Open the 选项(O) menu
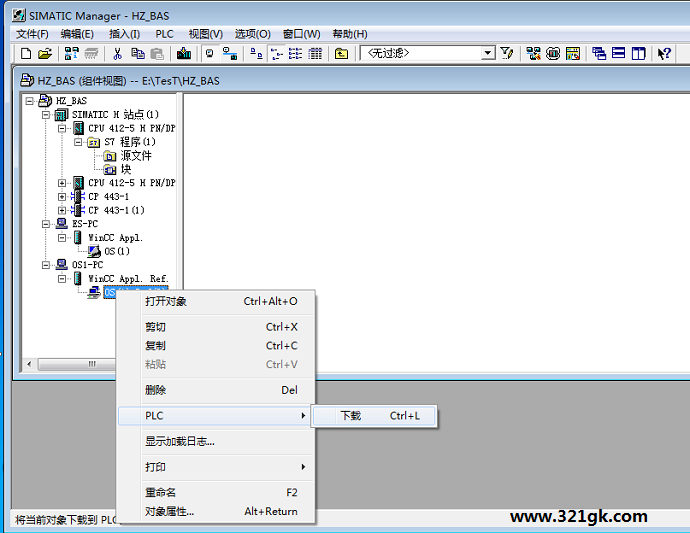 pos(253,34)
